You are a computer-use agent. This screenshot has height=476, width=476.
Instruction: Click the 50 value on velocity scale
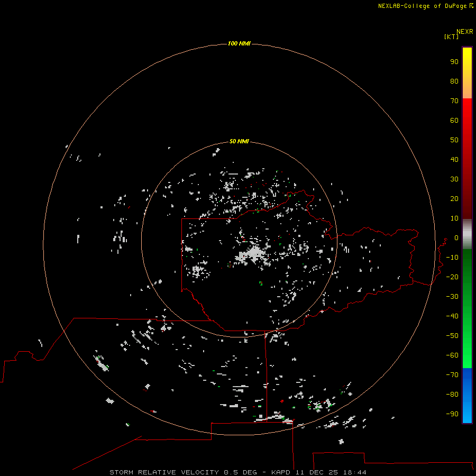(454, 140)
